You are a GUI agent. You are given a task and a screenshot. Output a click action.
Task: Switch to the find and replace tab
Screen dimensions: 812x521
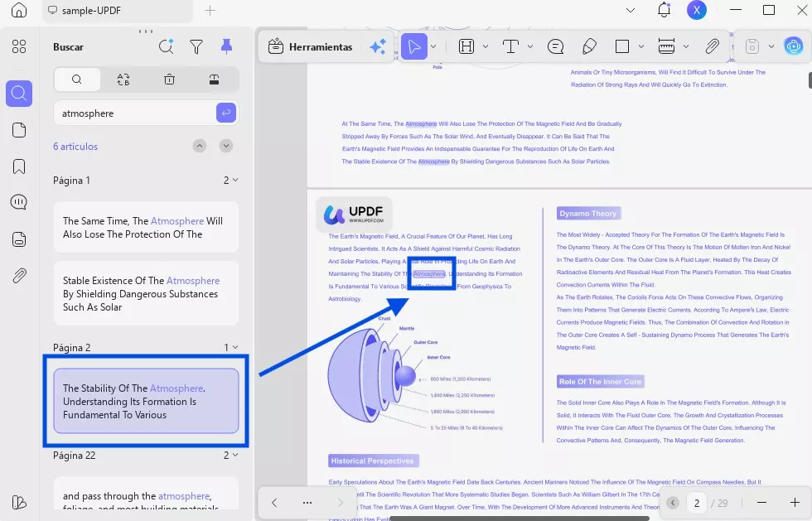pyautogui.click(x=123, y=80)
